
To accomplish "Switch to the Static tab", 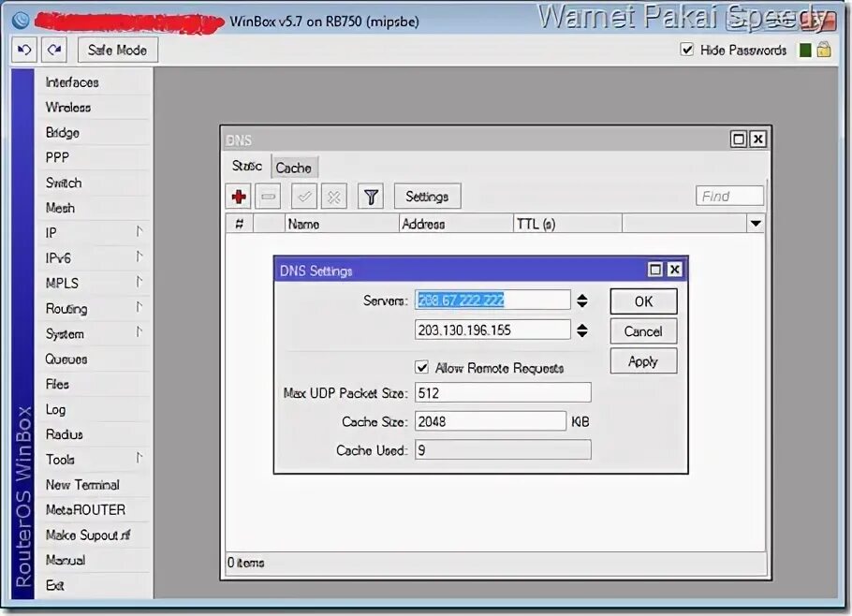I will coord(247,167).
